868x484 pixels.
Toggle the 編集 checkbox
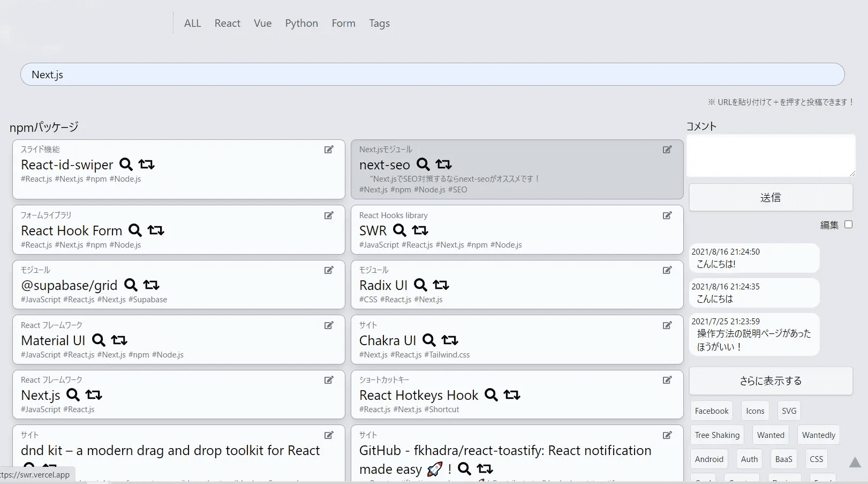(848, 225)
